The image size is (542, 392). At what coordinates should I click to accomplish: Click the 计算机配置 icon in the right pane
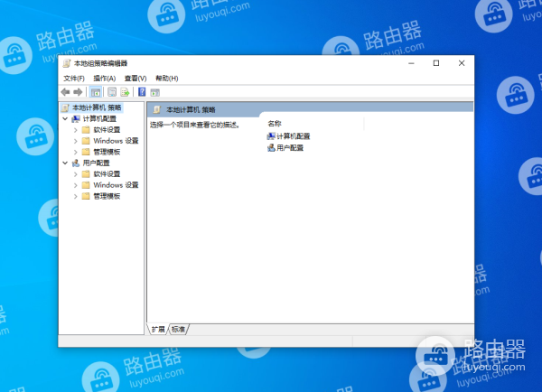pyautogui.click(x=271, y=136)
